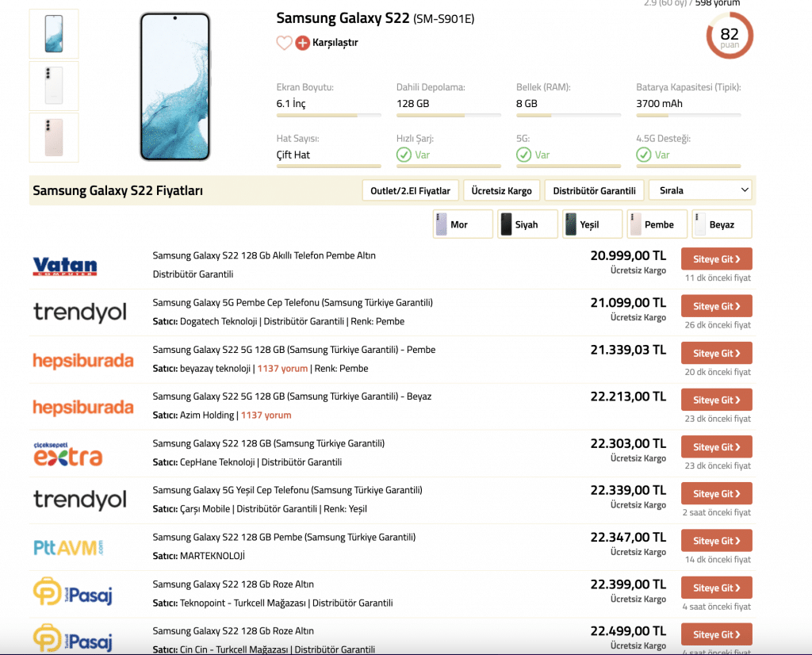Click the çiçeksepeti extra store logo
The image size is (812, 655).
point(68,454)
